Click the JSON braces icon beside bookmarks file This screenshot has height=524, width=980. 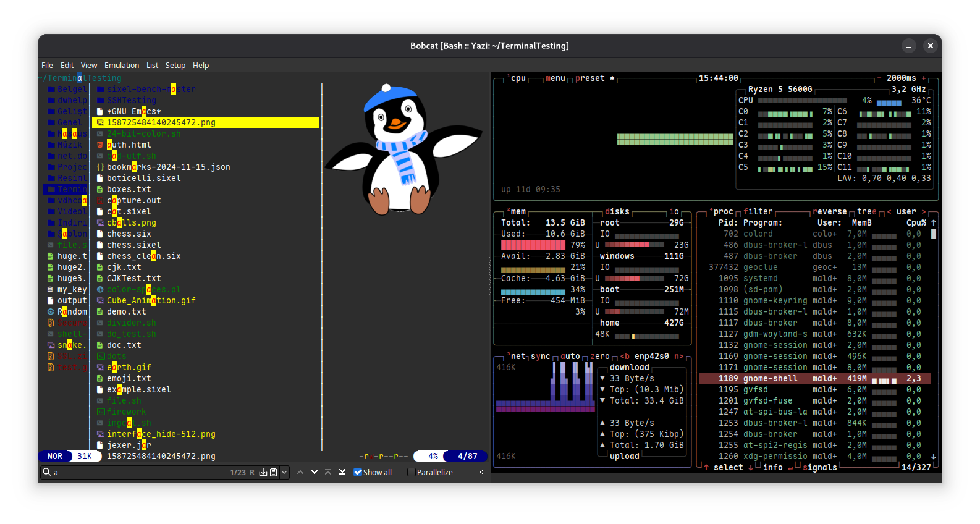[x=100, y=167]
